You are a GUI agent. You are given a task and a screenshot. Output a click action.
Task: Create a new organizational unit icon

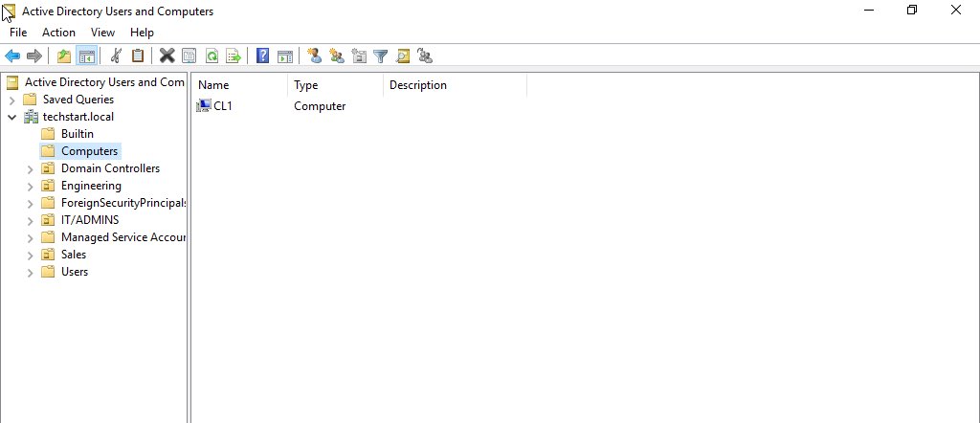click(x=359, y=56)
